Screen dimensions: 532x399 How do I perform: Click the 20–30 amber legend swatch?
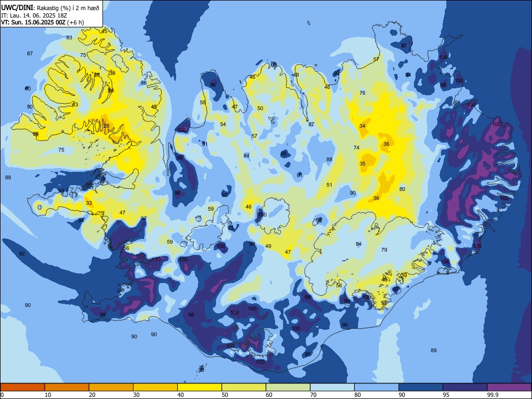[x=111, y=387]
